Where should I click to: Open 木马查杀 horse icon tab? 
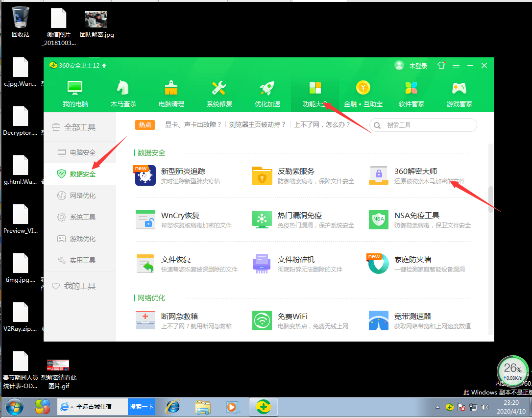tap(123, 94)
